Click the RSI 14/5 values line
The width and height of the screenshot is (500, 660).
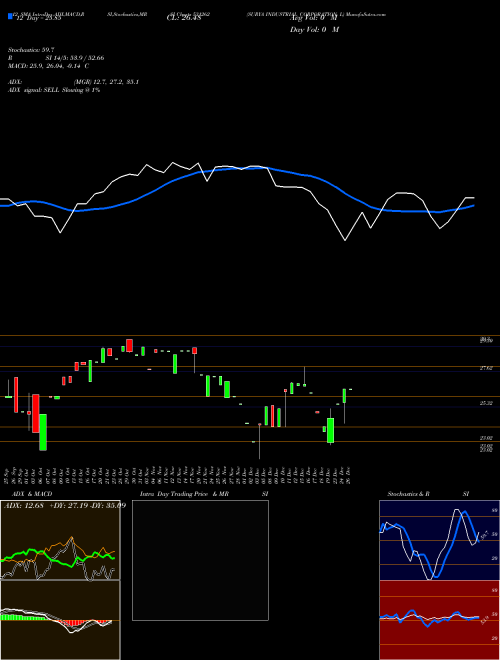click(x=56, y=58)
